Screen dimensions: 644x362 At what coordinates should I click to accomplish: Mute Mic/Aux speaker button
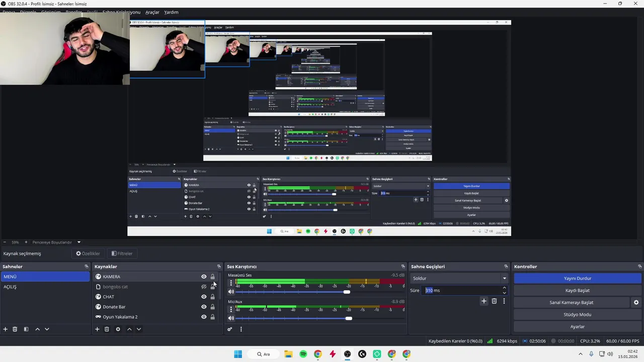(x=231, y=318)
